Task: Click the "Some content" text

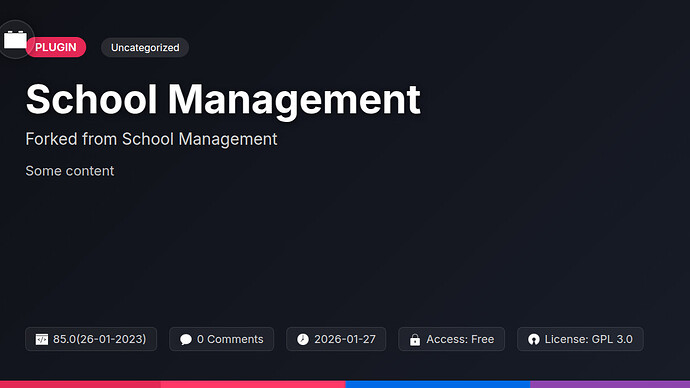Action: coord(70,171)
